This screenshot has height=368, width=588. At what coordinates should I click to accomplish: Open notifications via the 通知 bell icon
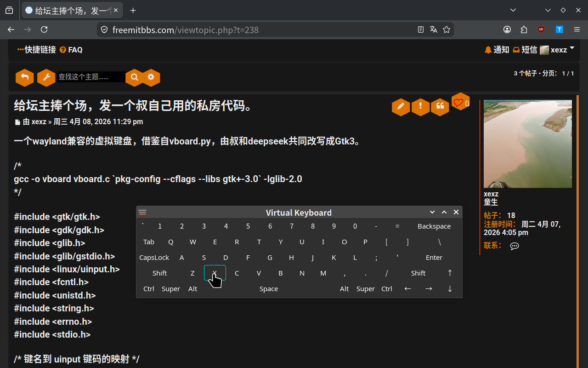click(497, 50)
